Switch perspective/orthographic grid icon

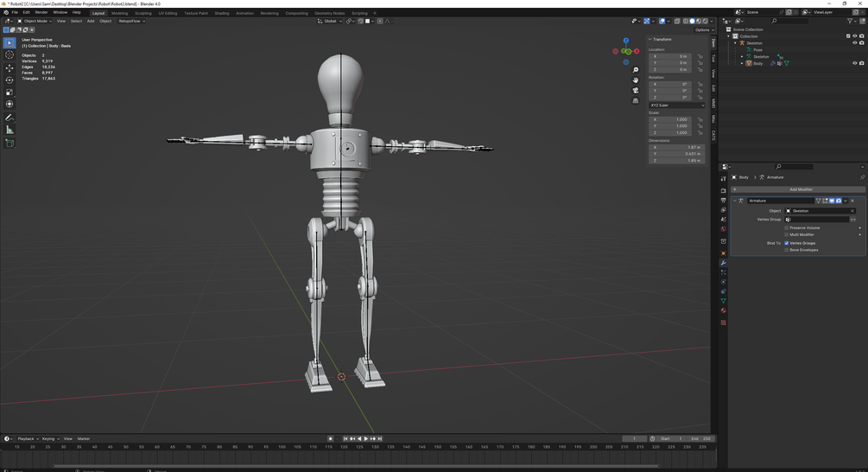click(x=636, y=100)
